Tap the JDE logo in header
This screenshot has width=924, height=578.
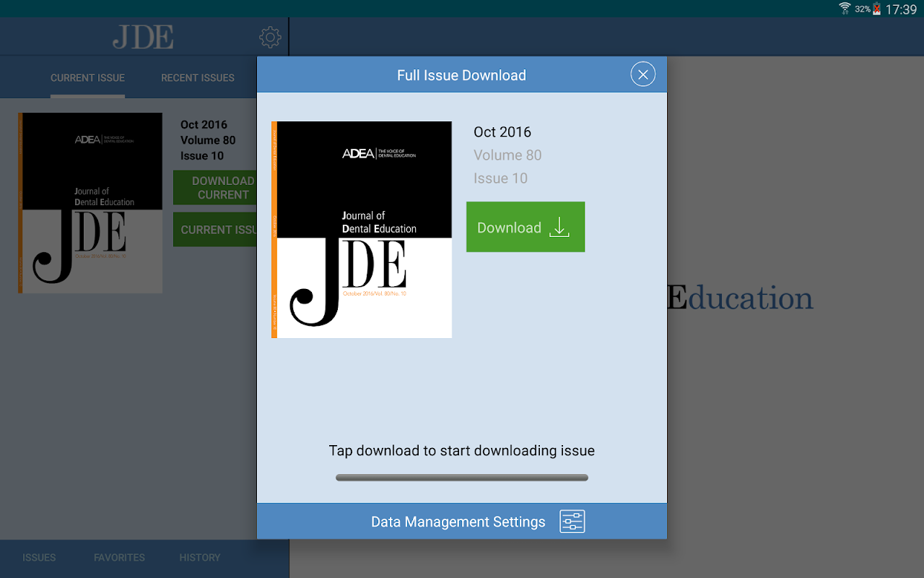click(x=143, y=37)
